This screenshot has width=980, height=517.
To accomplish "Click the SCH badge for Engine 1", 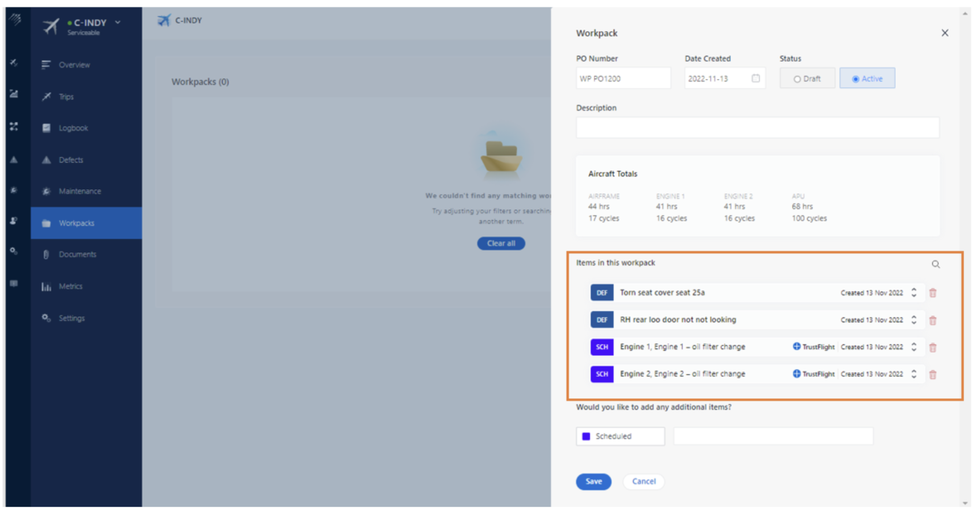I will pyautogui.click(x=601, y=347).
